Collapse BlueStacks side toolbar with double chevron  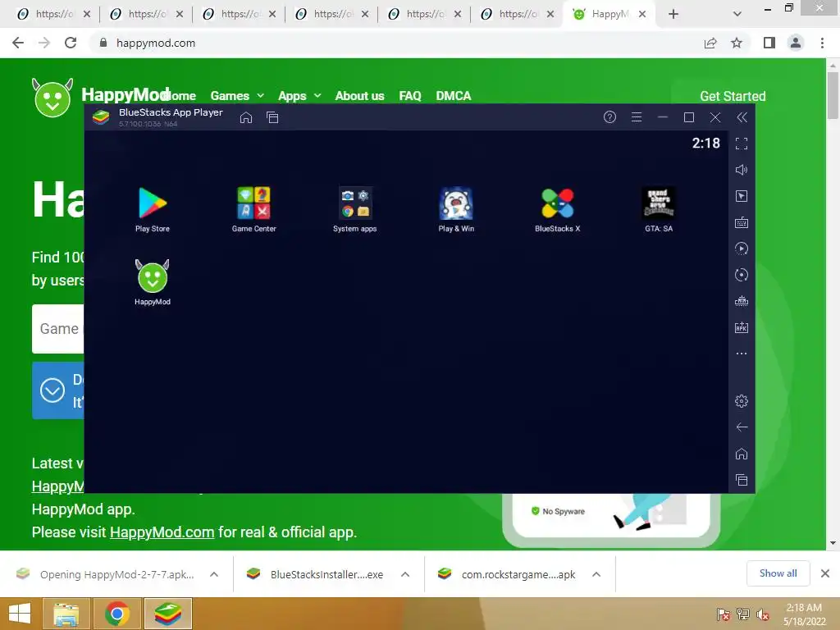coord(742,117)
